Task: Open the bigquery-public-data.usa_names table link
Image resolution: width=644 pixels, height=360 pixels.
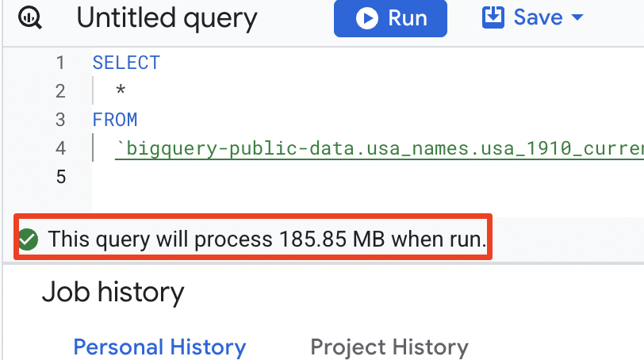Action: [x=379, y=148]
